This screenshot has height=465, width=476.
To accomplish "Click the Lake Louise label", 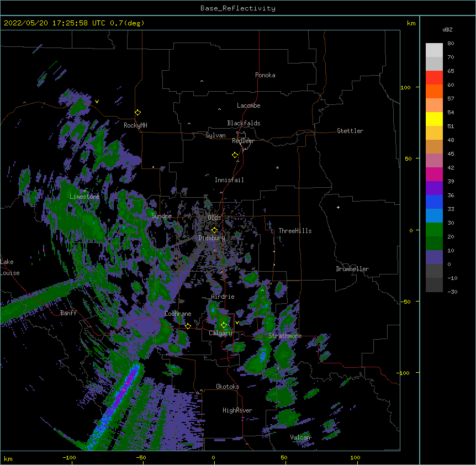I will (x=10, y=267).
